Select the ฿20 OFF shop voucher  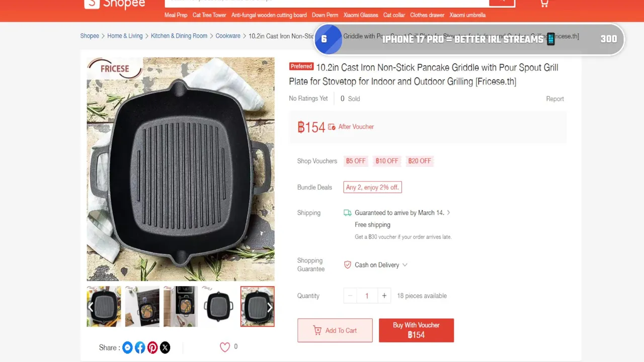tap(420, 161)
